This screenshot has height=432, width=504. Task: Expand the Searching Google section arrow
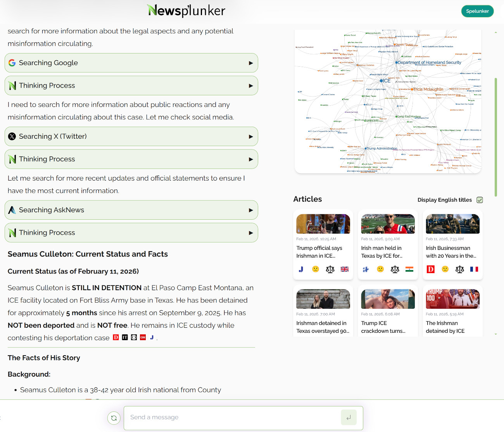coord(251,63)
